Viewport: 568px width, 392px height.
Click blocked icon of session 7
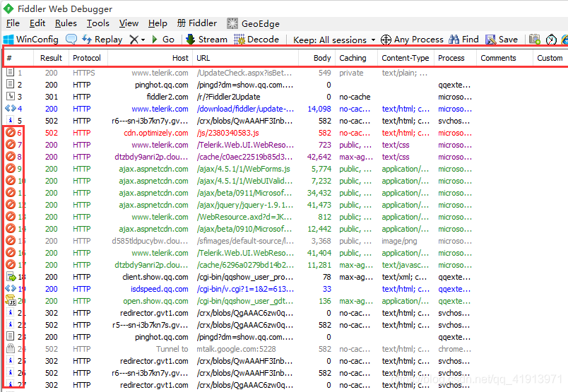click(x=11, y=144)
